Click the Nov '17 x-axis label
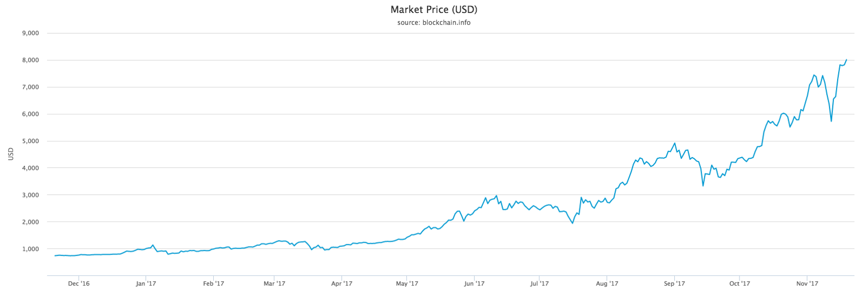868x297 pixels. (x=807, y=283)
